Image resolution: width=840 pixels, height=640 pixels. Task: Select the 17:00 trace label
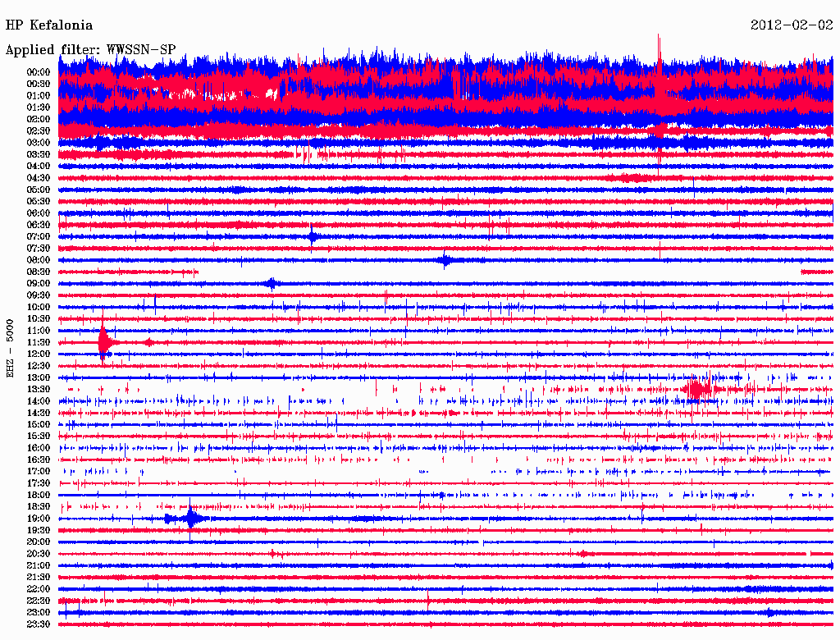tap(38, 472)
